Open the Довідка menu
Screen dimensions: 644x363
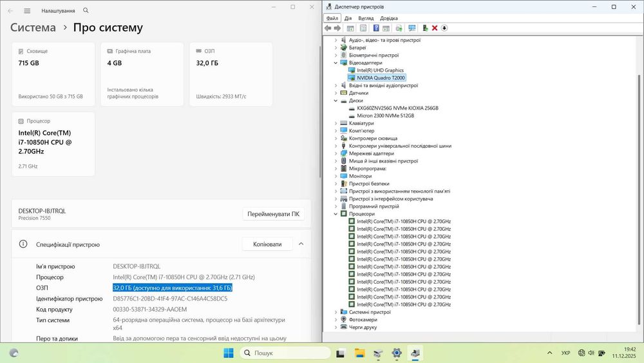coord(388,18)
